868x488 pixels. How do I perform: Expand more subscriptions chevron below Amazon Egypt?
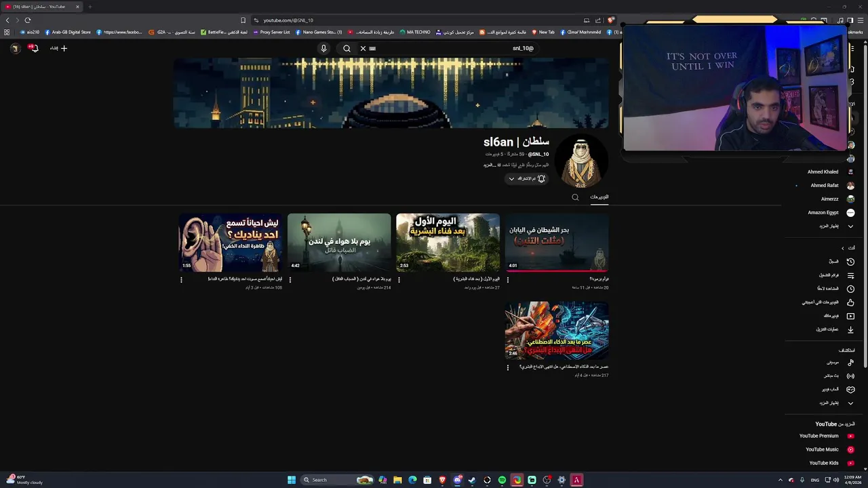coord(850,226)
